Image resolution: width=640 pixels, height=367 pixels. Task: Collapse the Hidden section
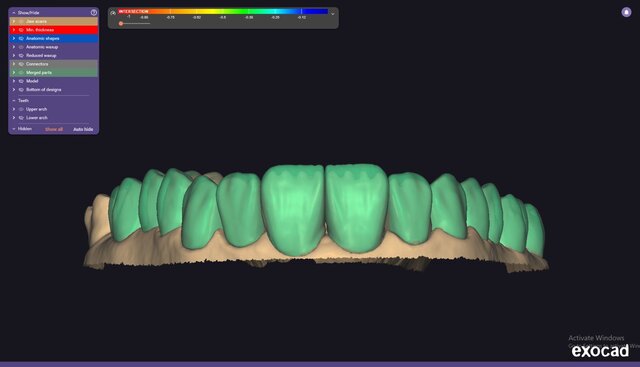click(x=14, y=129)
